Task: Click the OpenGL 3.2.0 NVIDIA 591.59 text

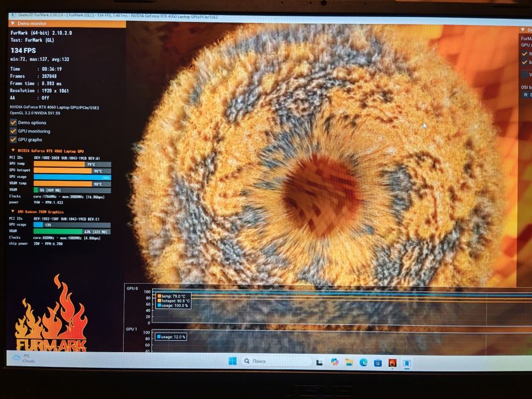Action: pos(35,113)
